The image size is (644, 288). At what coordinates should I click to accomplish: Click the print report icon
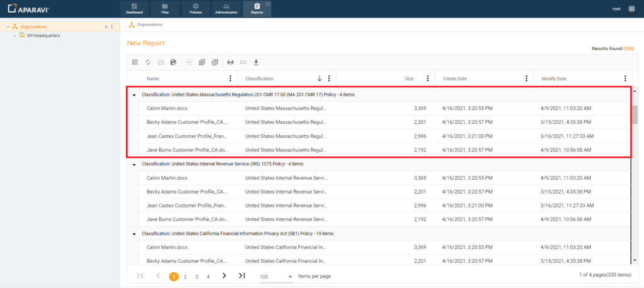click(230, 62)
